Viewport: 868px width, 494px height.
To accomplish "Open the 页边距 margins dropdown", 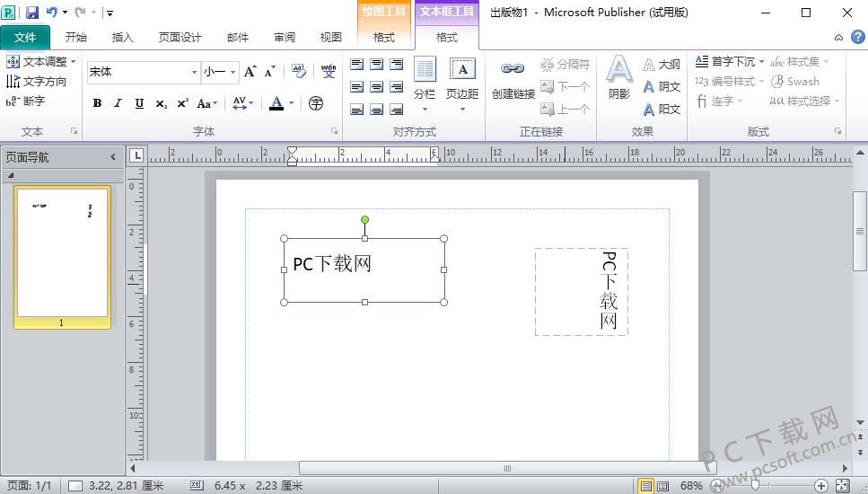I will (x=462, y=84).
